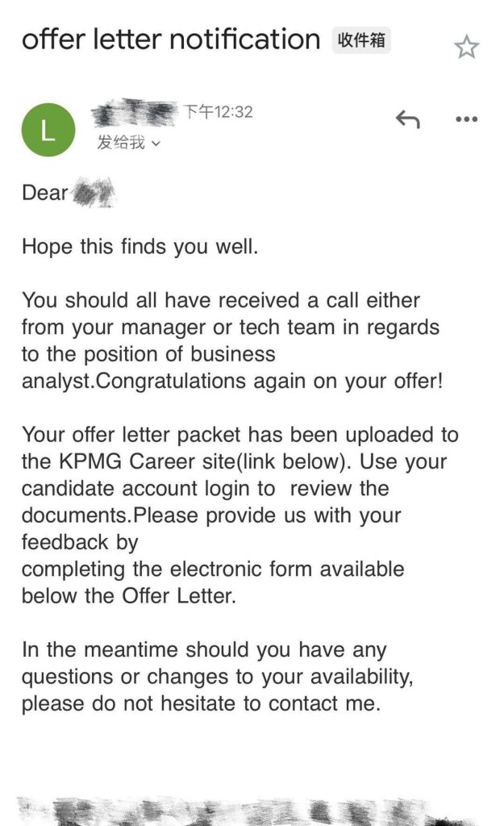
Task: Tap the green L sender avatar
Action: click(48, 129)
